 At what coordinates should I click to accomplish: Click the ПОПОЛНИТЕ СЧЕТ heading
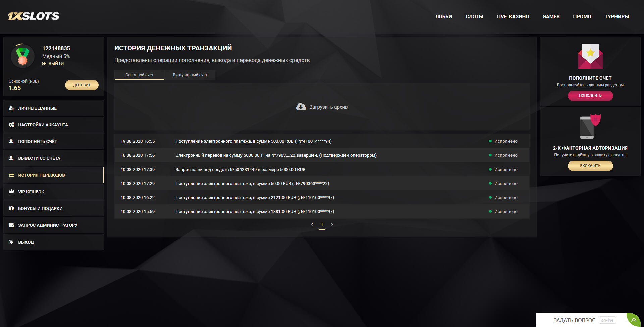point(590,78)
